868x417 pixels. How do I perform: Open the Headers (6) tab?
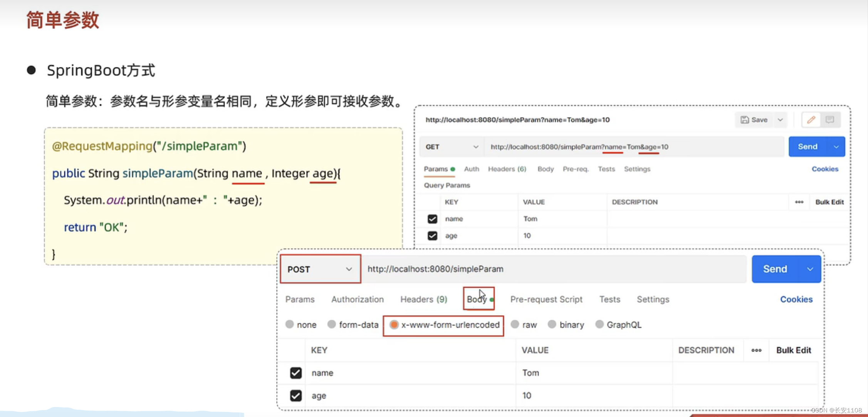pyautogui.click(x=507, y=169)
